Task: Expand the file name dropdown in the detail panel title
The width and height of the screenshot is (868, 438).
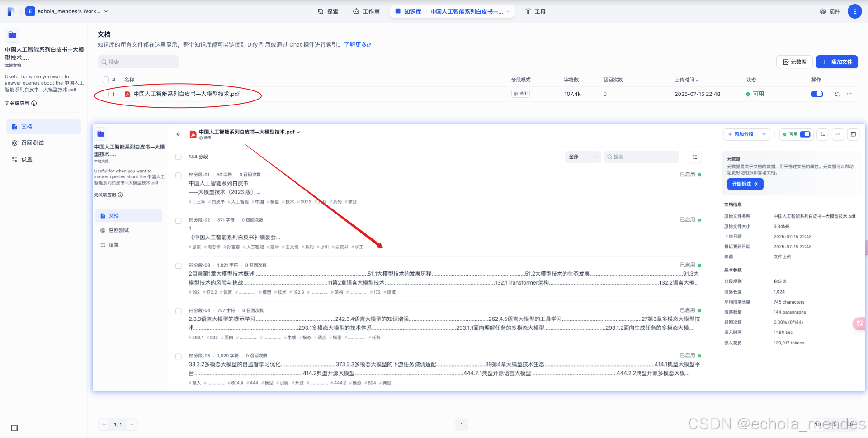Action: 298,132
